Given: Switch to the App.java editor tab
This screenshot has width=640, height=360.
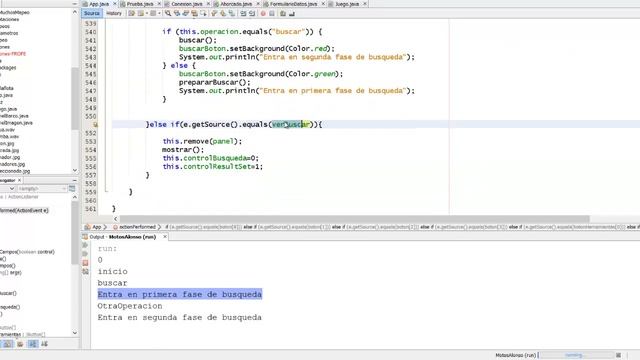Looking at the screenshot, I should [x=98, y=4].
